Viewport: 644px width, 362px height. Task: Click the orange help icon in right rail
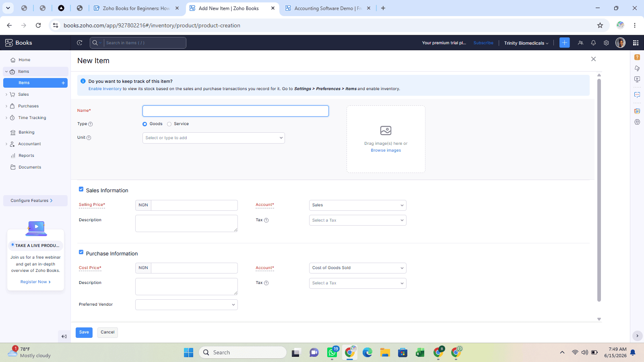(637, 57)
